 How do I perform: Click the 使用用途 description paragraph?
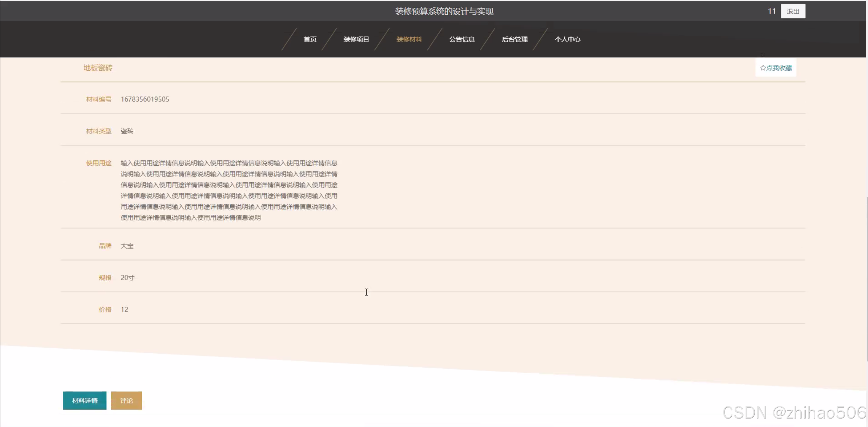pyautogui.click(x=229, y=190)
